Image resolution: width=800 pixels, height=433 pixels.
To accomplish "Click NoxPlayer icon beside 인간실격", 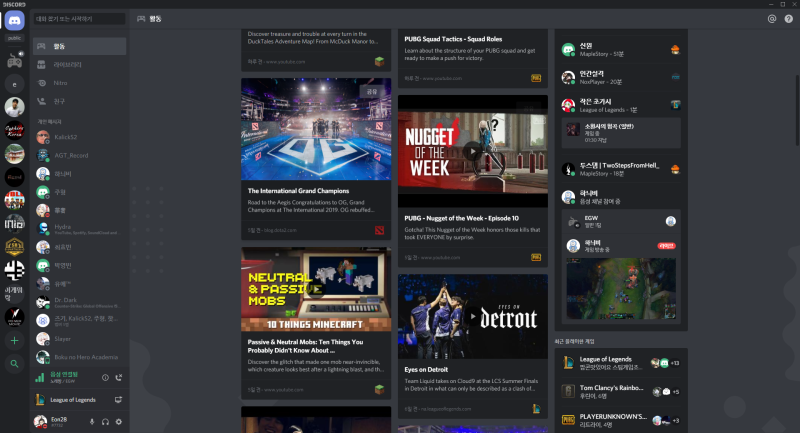I will (x=675, y=77).
